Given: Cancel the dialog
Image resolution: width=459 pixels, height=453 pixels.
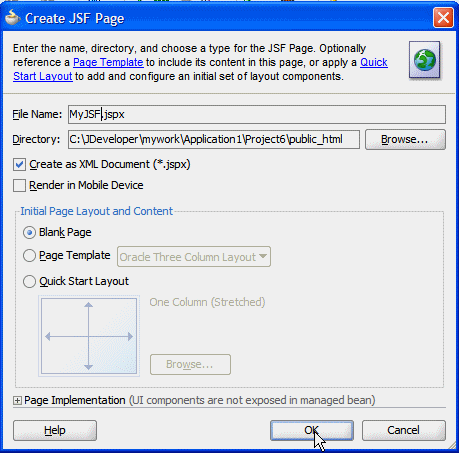Looking at the screenshot, I should point(404,430).
